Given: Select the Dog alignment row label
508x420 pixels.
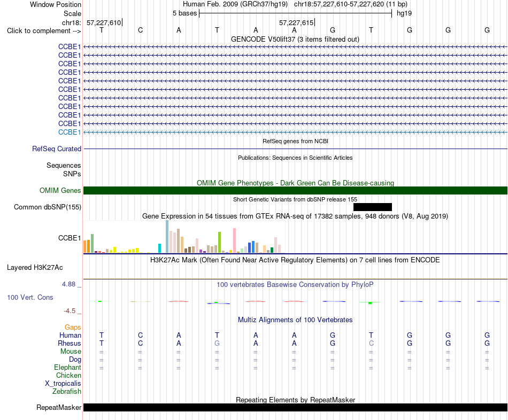Looking at the screenshot, I should [x=75, y=360].
